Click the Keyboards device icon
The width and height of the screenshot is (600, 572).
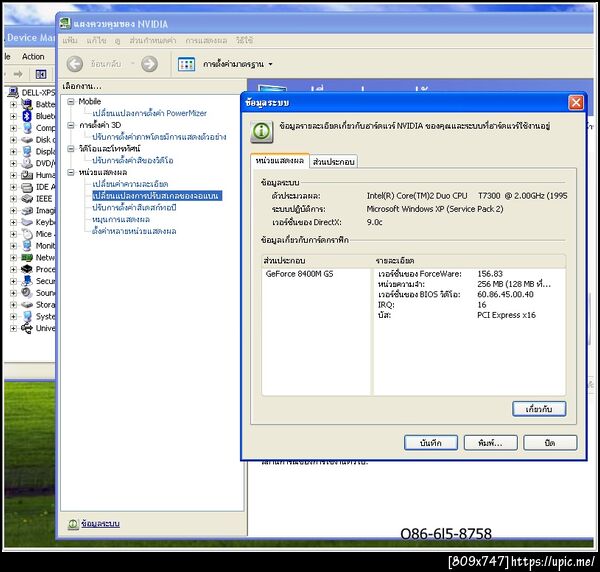click(27, 222)
